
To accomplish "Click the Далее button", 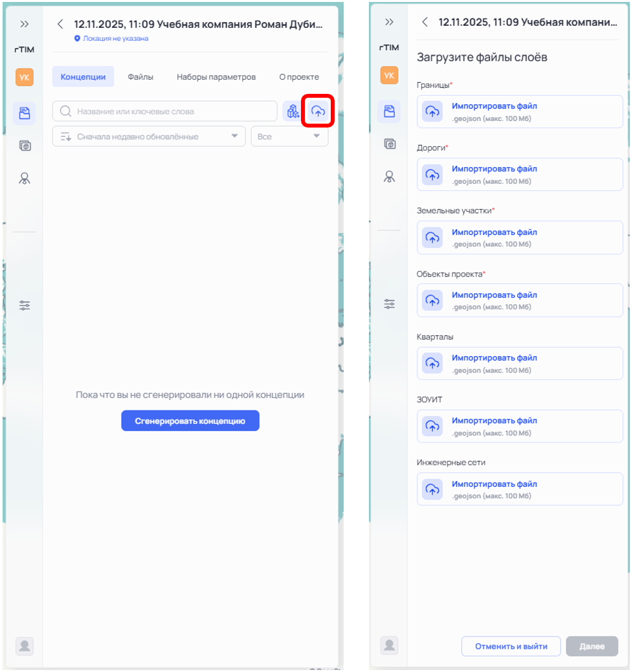I will coord(592,646).
